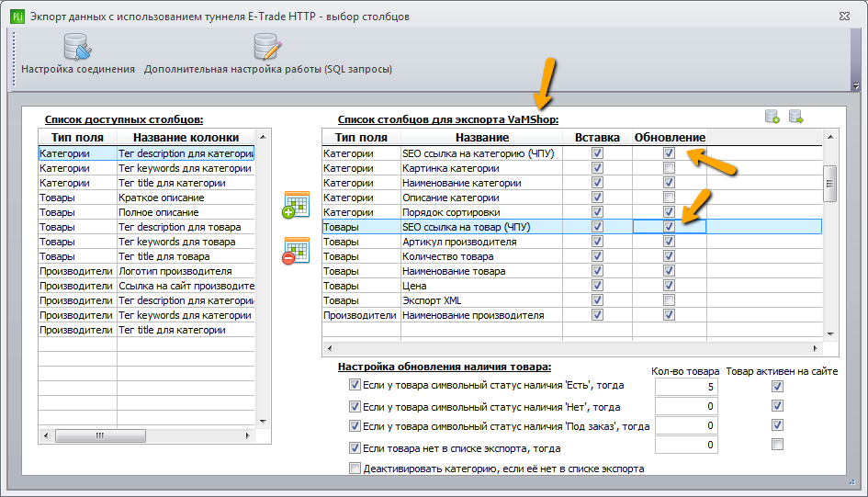Select Порядок сортировки export row
This screenshot has width=868, height=497.
coord(572,212)
